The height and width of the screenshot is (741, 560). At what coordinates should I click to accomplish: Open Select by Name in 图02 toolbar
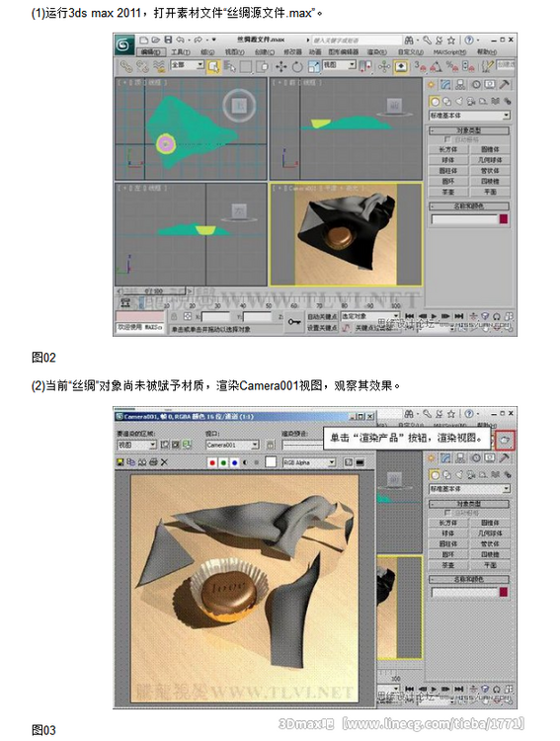[230, 66]
